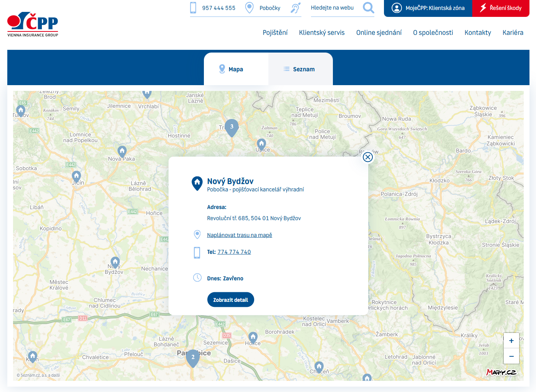The image size is (536, 392).
Task: Select the branch marker at Turnov
Action: (x=21, y=111)
